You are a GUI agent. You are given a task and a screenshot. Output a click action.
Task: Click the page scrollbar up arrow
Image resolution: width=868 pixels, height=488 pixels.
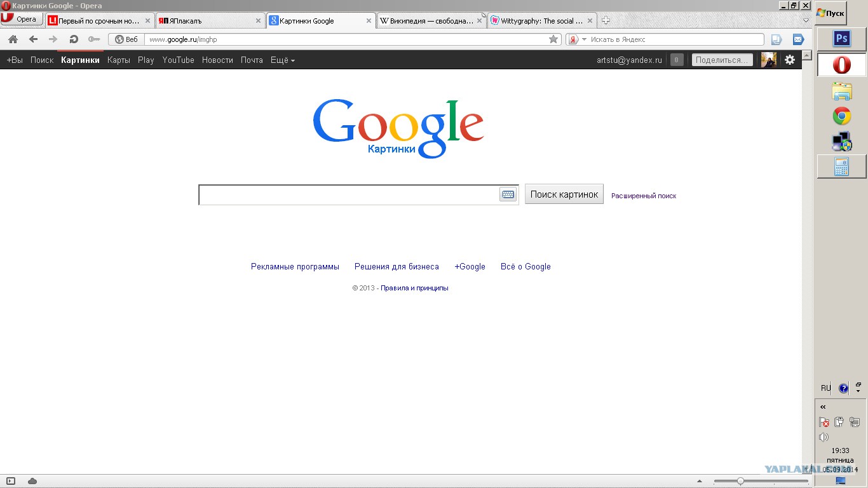coord(807,55)
